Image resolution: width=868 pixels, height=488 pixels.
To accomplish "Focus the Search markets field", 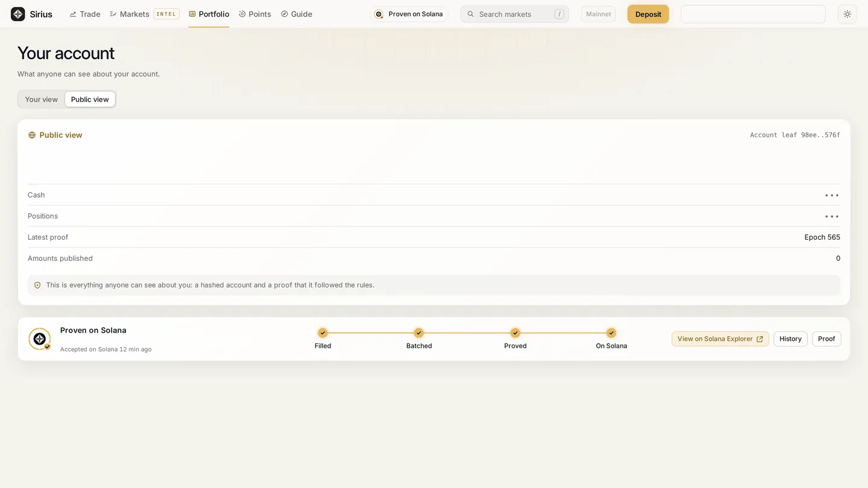I will pos(515,14).
